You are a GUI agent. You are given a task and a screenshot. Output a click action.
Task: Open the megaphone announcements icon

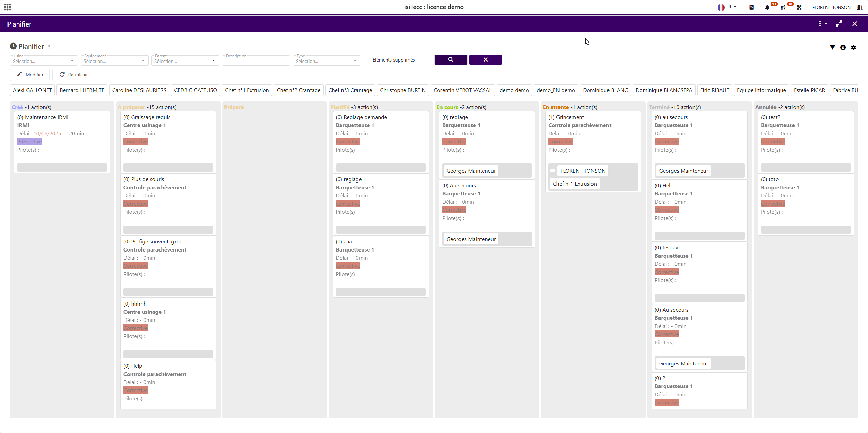[x=783, y=7]
